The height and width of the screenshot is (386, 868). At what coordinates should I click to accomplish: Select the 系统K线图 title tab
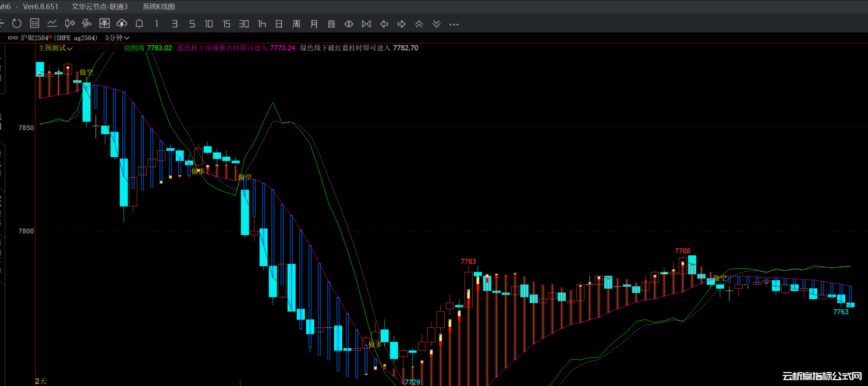point(158,6)
